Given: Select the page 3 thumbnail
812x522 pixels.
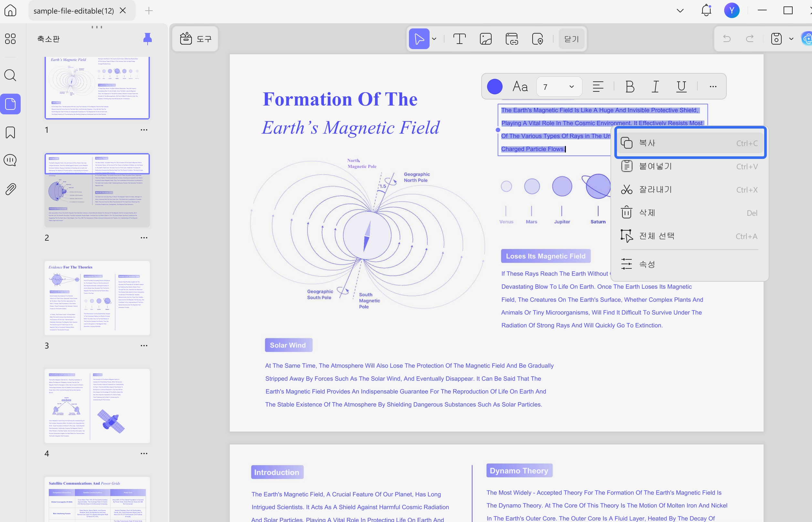Looking at the screenshot, I should click(97, 298).
